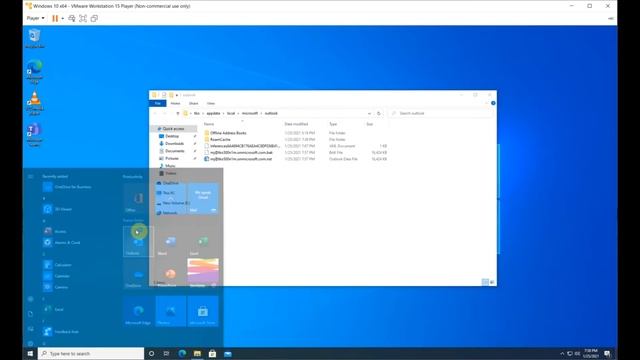640x360 pixels.
Task: Open the Word tile in Start menu
Action: click(x=170, y=242)
